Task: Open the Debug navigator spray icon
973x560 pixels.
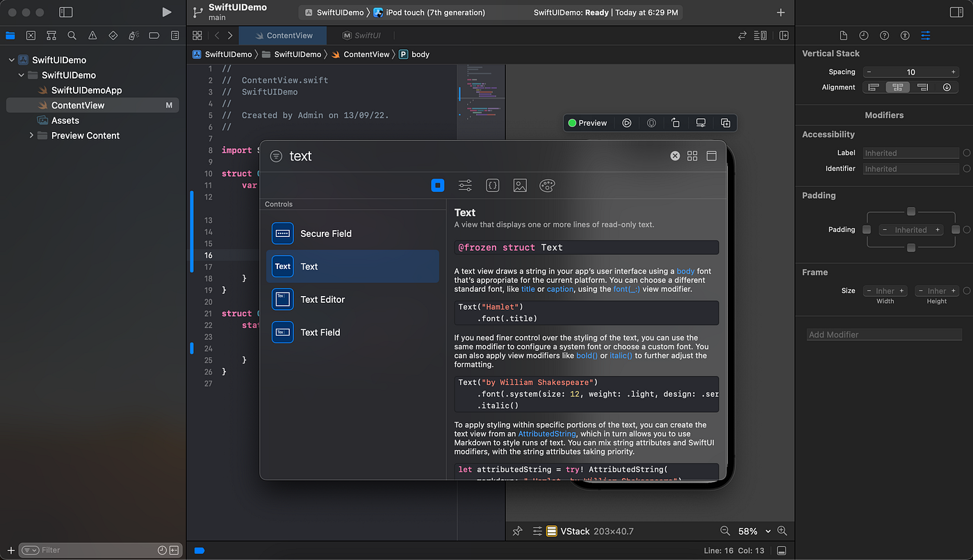Action: coord(133,35)
